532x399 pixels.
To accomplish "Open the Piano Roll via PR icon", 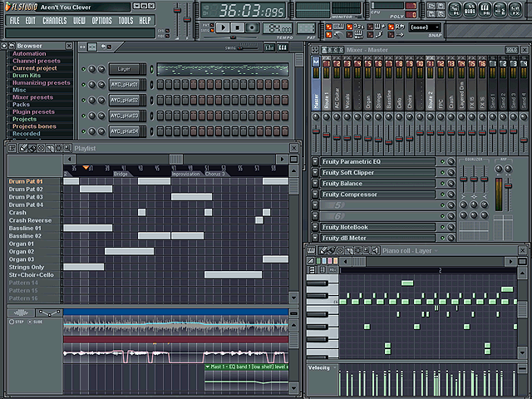I will [x=485, y=9].
